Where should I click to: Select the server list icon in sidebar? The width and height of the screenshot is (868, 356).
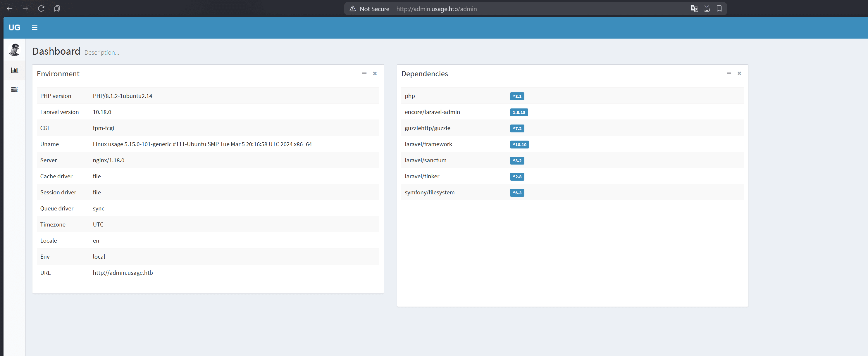(x=14, y=89)
